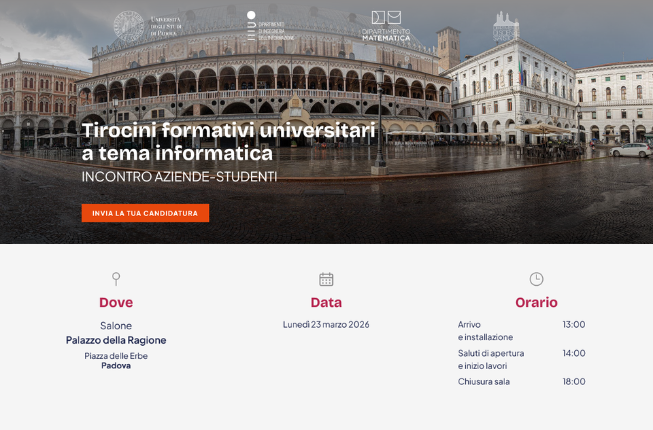The image size is (653, 430).
Task: Click the bold Padova city name
Action: 116,366
